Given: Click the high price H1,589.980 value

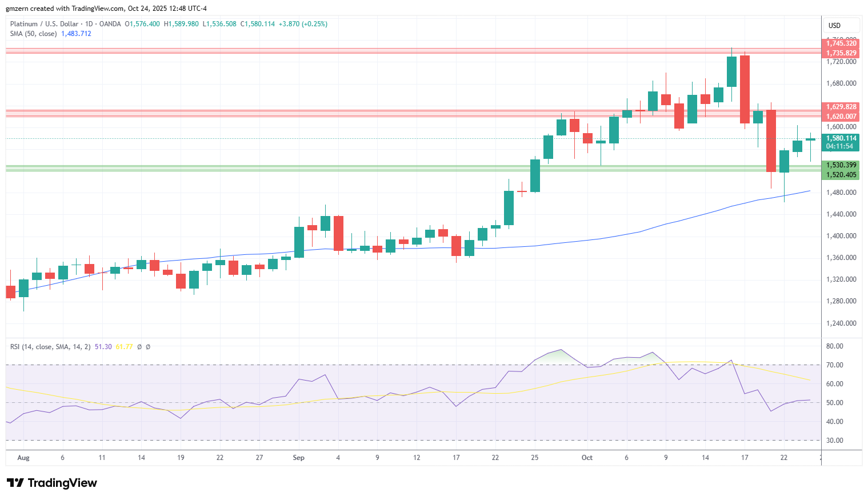Looking at the screenshot, I should coord(181,24).
